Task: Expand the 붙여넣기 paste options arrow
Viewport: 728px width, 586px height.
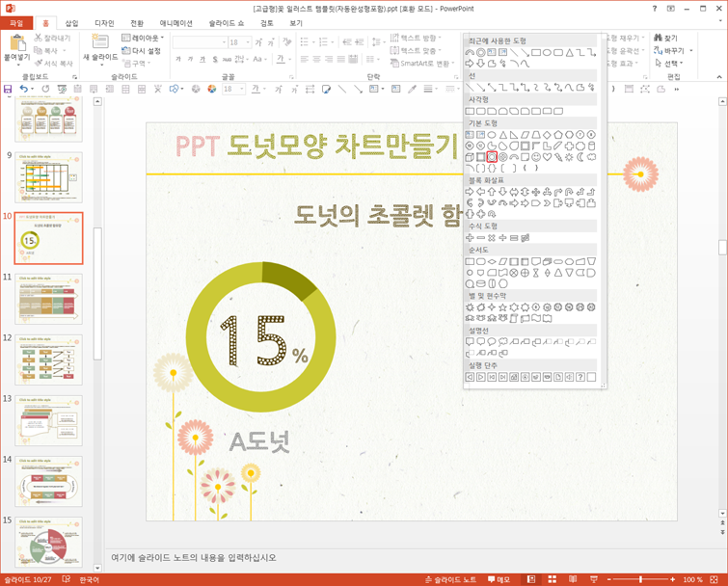Action: (x=17, y=66)
